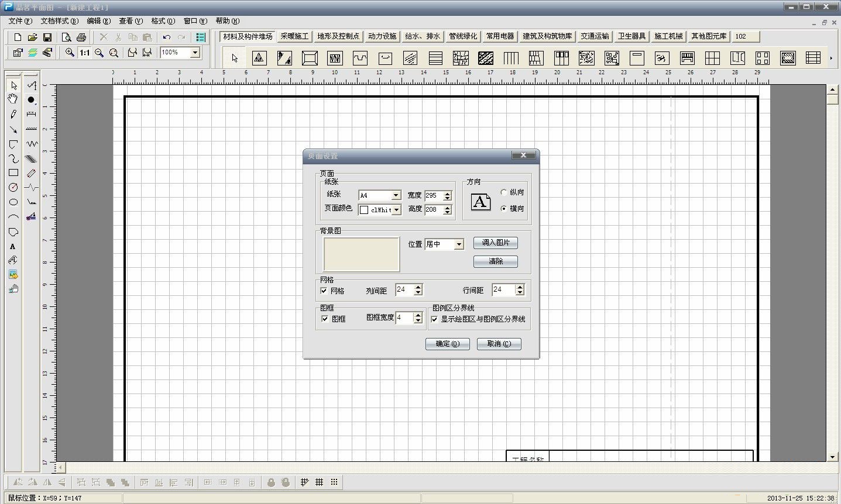Select the hand pan tool
Viewport: 841px width, 504px height.
pos(13,99)
